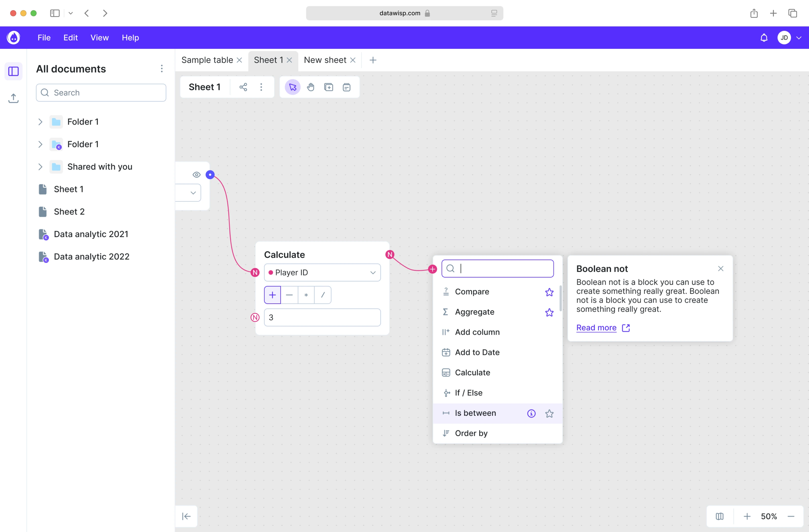Click the zoom out minus control
Viewport: 809px width, 532px height.
point(791,516)
